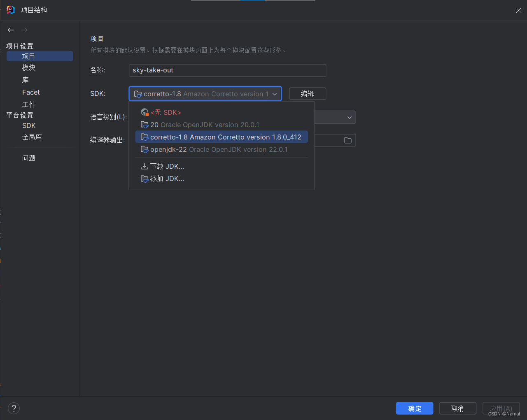Confirm with the 确定 button
527x420 pixels.
tap(415, 408)
